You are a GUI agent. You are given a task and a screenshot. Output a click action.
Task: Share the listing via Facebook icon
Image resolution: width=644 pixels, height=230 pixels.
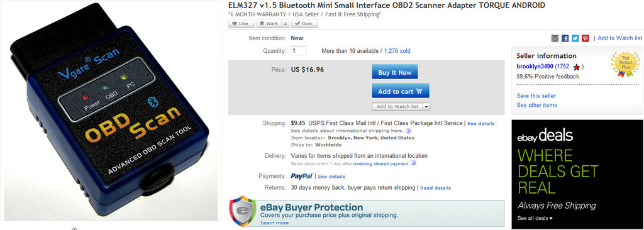(x=565, y=38)
